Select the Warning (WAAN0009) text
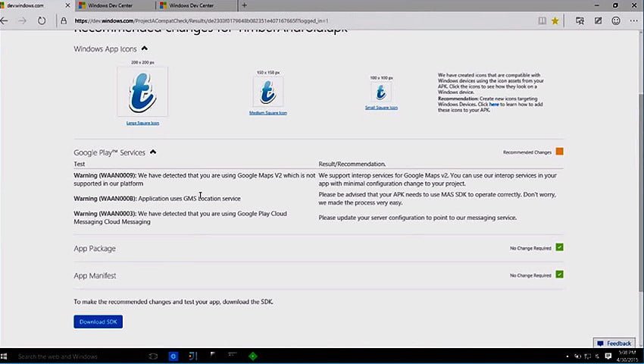The width and height of the screenshot is (644, 364). pos(195,179)
